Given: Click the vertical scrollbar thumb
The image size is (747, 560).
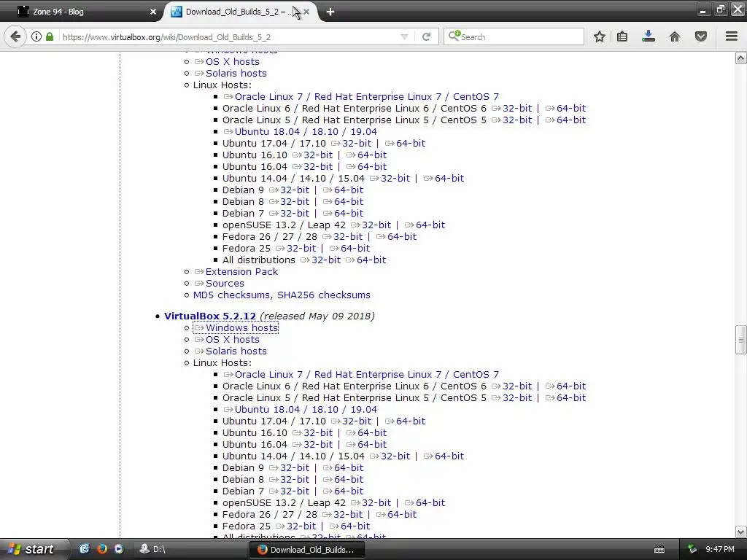Looking at the screenshot, I should pyautogui.click(x=741, y=340).
